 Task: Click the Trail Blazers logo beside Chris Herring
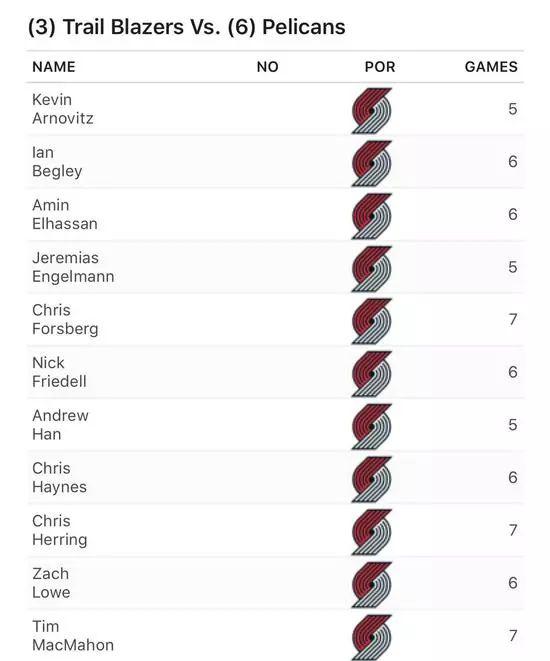click(372, 532)
